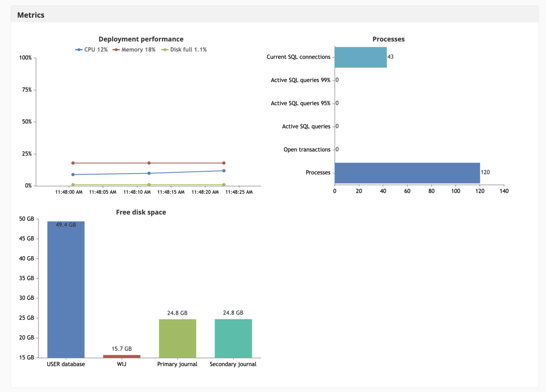This screenshot has height=392, width=546.
Task: Select the Secondary journal teal bar
Action: click(233, 338)
